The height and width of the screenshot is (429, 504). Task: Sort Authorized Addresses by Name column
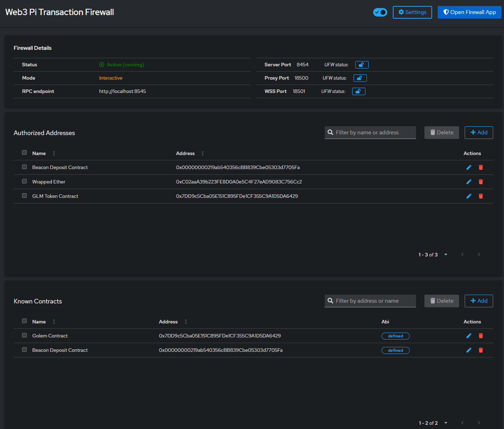coord(39,153)
